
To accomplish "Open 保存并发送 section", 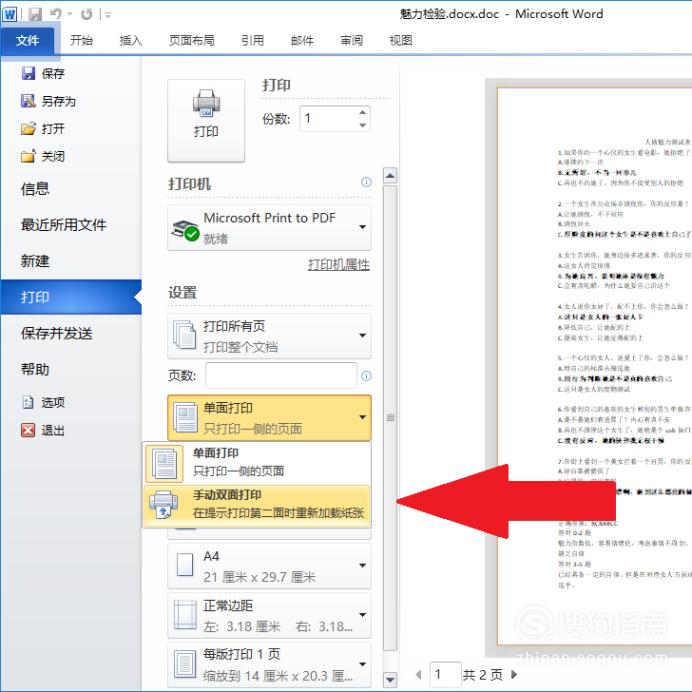I will 56,333.
